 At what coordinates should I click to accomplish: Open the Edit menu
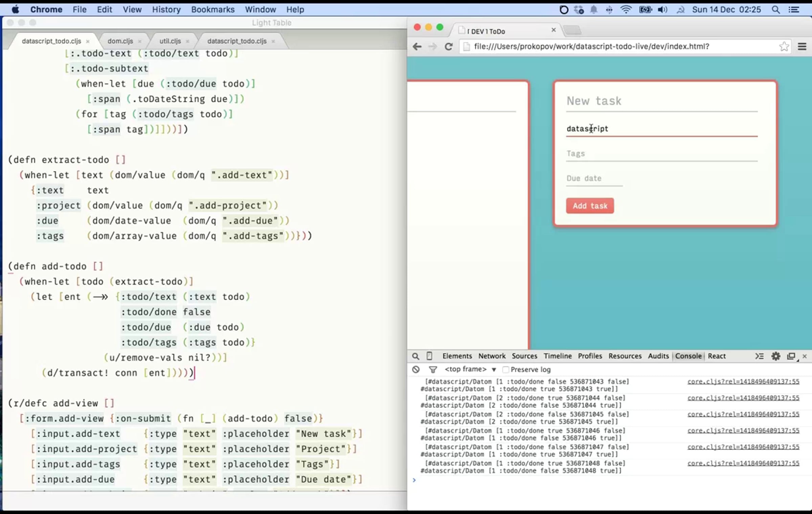(105, 9)
